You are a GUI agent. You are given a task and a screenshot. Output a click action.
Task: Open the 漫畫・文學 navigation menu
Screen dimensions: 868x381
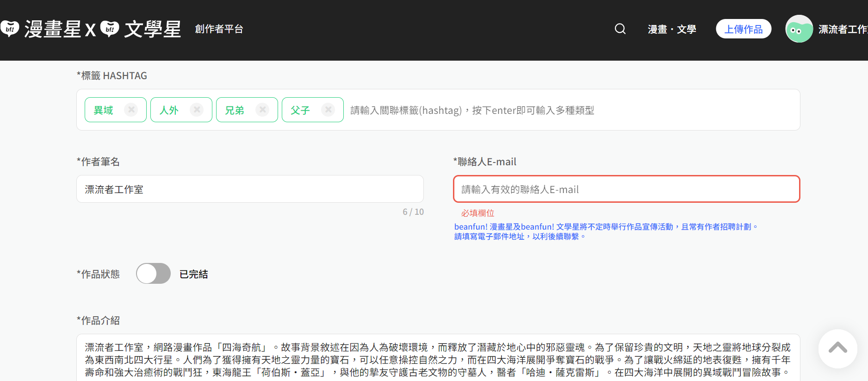tap(672, 29)
